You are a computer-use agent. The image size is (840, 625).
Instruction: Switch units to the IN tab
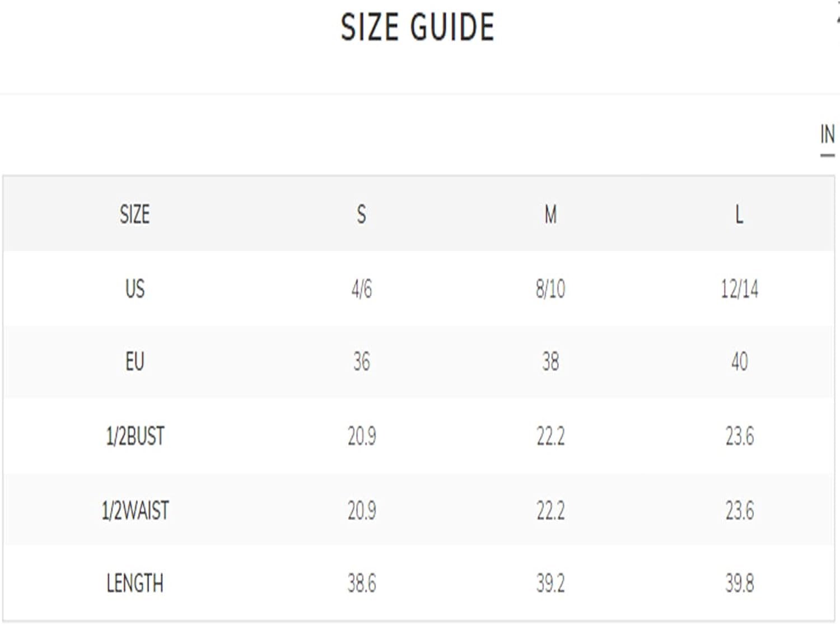click(827, 134)
